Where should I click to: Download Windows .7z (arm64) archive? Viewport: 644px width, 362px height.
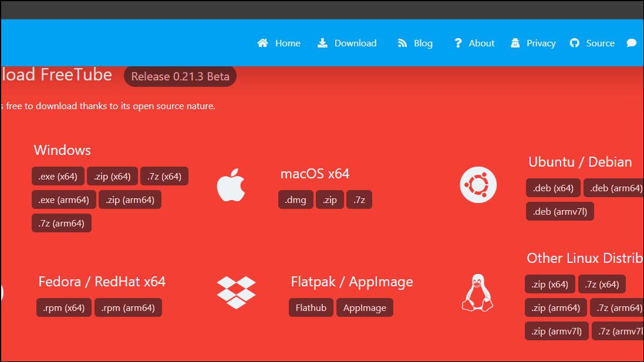61,223
